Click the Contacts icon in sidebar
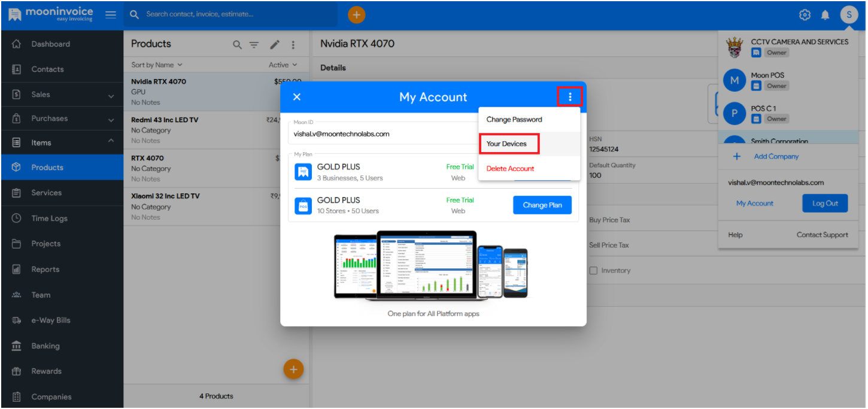Screen dimensions: 868x409 (x=17, y=69)
